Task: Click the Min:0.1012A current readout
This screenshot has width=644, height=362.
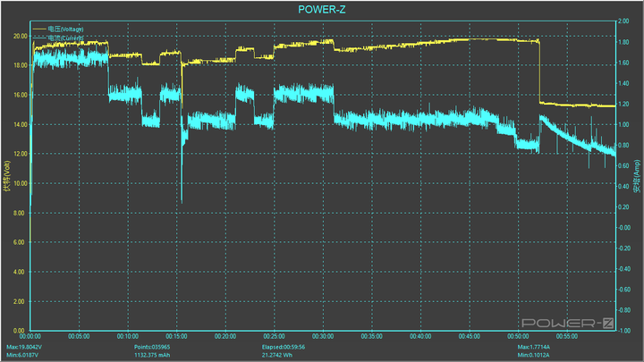Action: coord(533,355)
